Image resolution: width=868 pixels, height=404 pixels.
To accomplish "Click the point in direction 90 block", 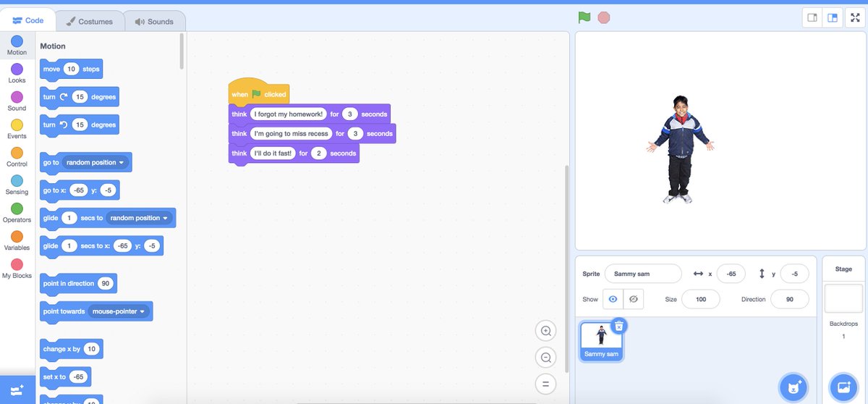I will 78,284.
